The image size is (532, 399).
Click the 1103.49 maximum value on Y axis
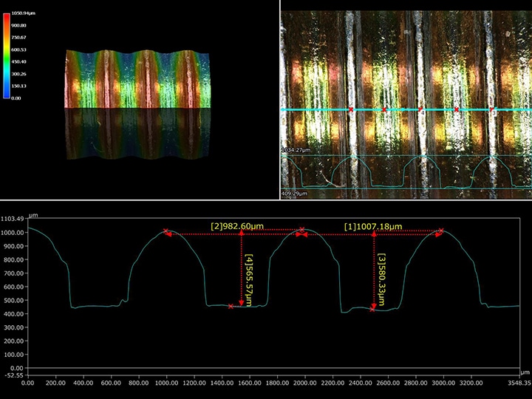13,219
